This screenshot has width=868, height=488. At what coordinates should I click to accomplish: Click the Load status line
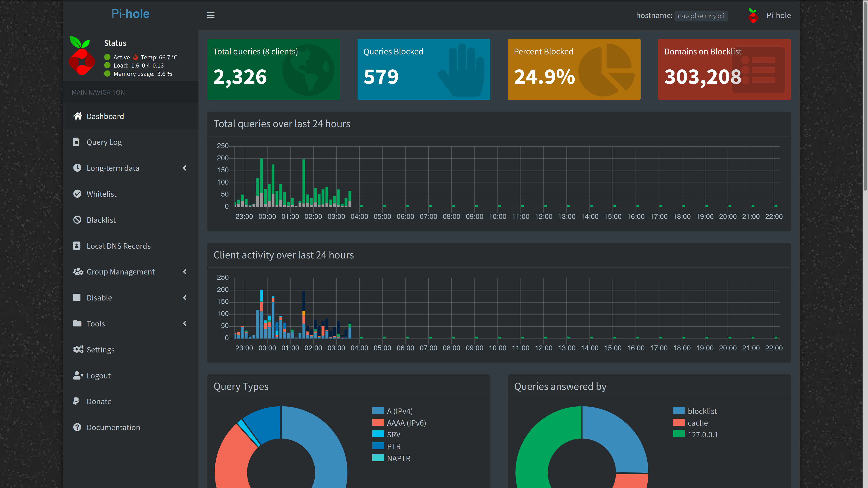click(x=139, y=65)
